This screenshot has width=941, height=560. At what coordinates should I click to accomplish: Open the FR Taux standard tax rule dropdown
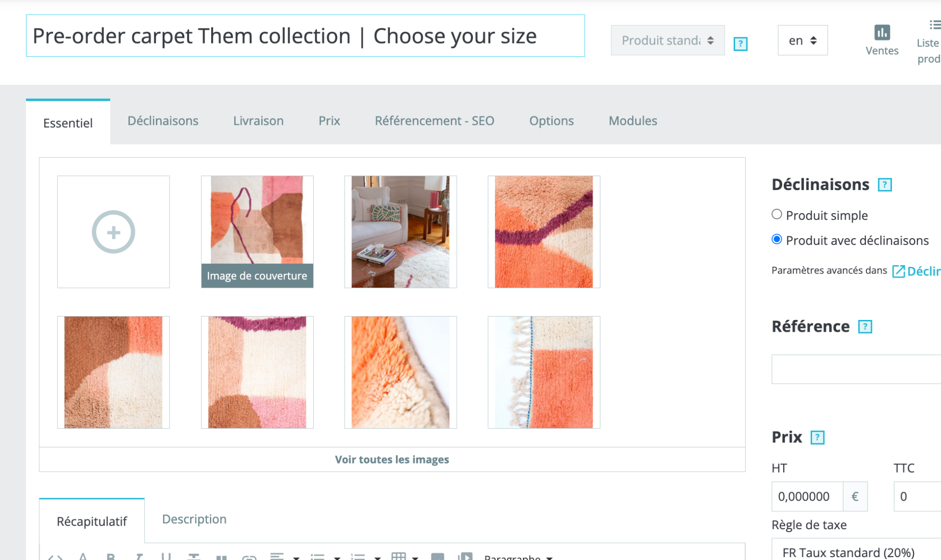coord(856,551)
